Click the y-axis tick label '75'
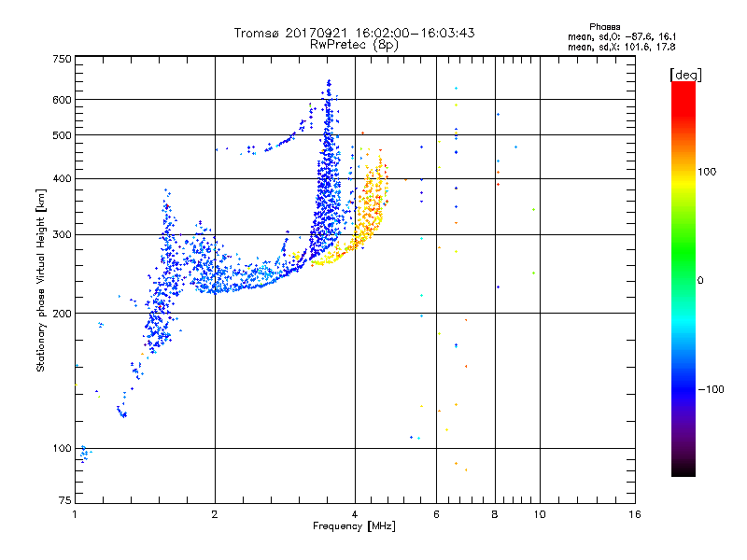Screen dimensions: 747x560 click(65, 500)
